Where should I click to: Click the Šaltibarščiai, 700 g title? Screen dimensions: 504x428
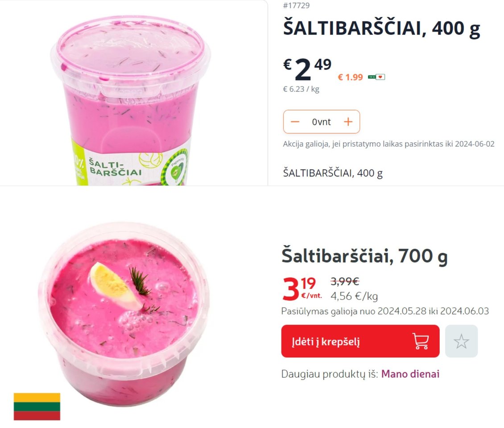coord(364,256)
